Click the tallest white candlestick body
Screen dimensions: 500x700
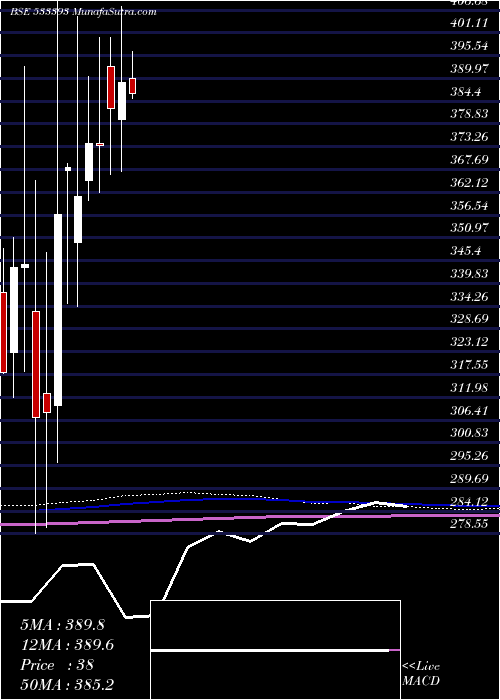click(x=58, y=310)
